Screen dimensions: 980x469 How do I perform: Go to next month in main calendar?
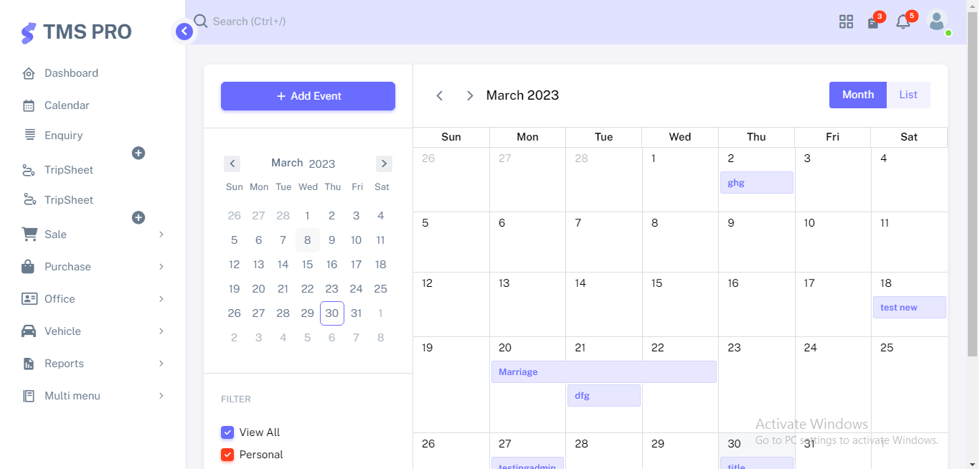(x=470, y=95)
